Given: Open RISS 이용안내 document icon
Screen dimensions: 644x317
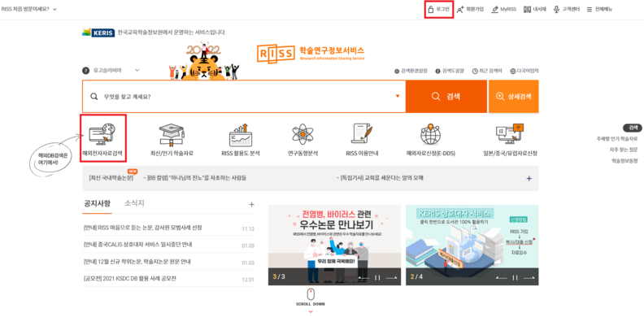Looking at the screenshot, I should pos(362,134).
